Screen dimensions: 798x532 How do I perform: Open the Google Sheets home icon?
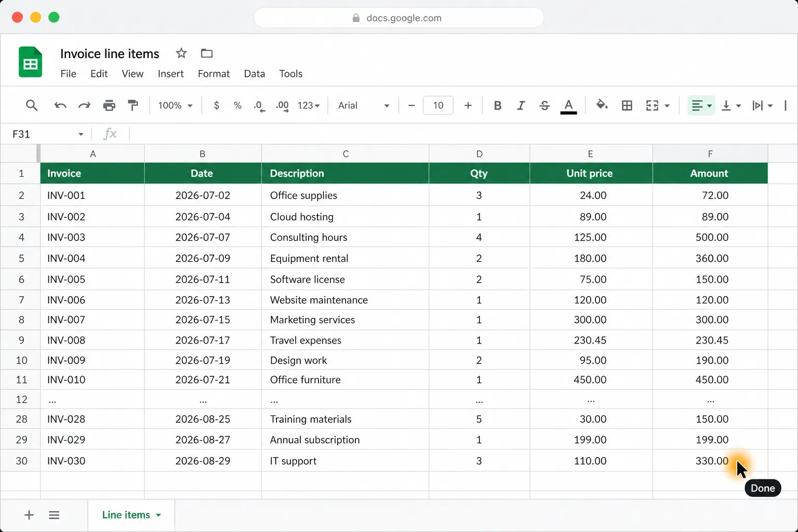[31, 62]
